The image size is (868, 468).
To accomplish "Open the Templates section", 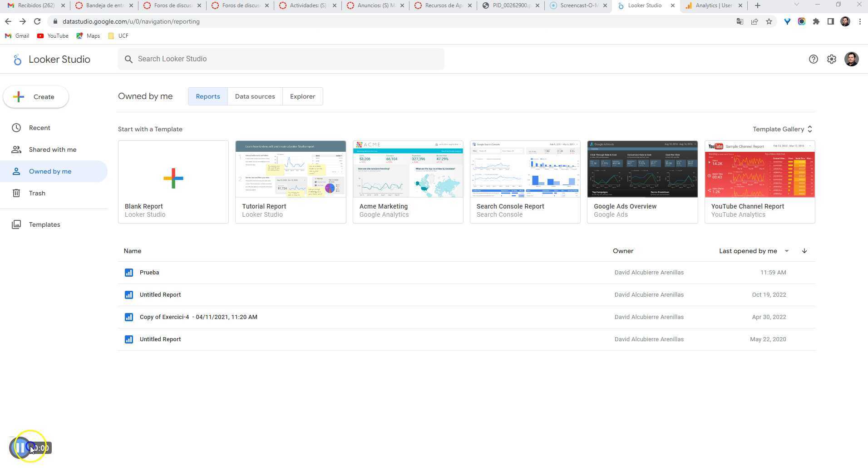I will 44,224.
